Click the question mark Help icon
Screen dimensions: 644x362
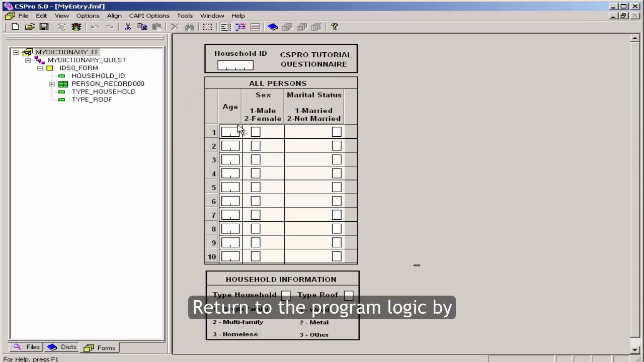tap(335, 27)
